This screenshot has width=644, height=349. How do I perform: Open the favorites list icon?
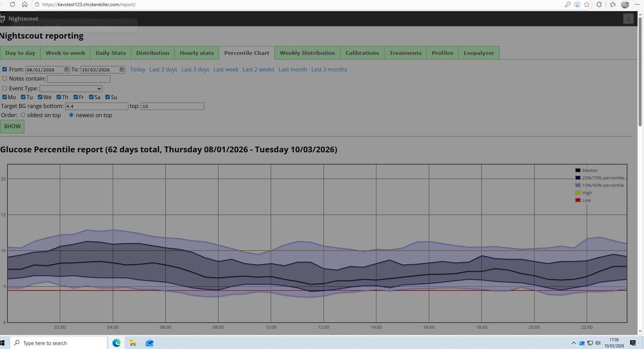613,4
